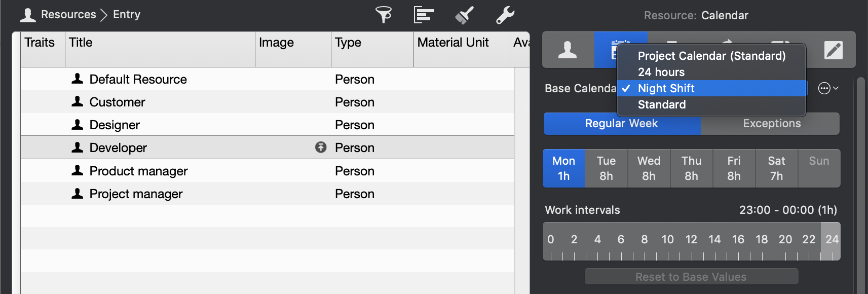Click the pencil edit tab in the inspector
The image size is (868, 294).
point(834,50)
